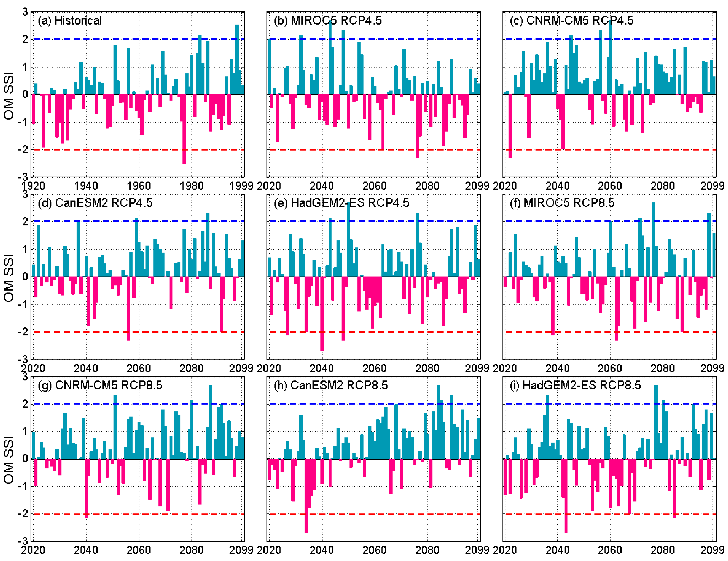Select the '(e) HadGEM2-ES RCP4.5' title text

point(341,203)
